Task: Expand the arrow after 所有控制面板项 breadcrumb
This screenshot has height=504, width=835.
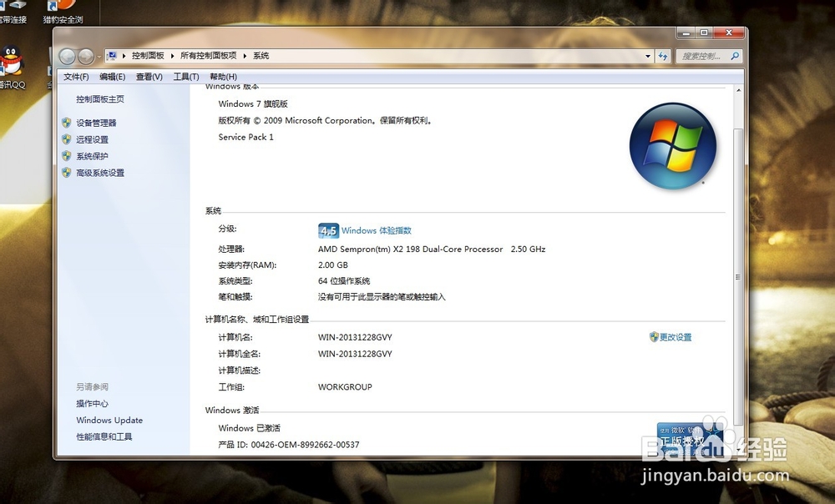Action: pyautogui.click(x=245, y=55)
